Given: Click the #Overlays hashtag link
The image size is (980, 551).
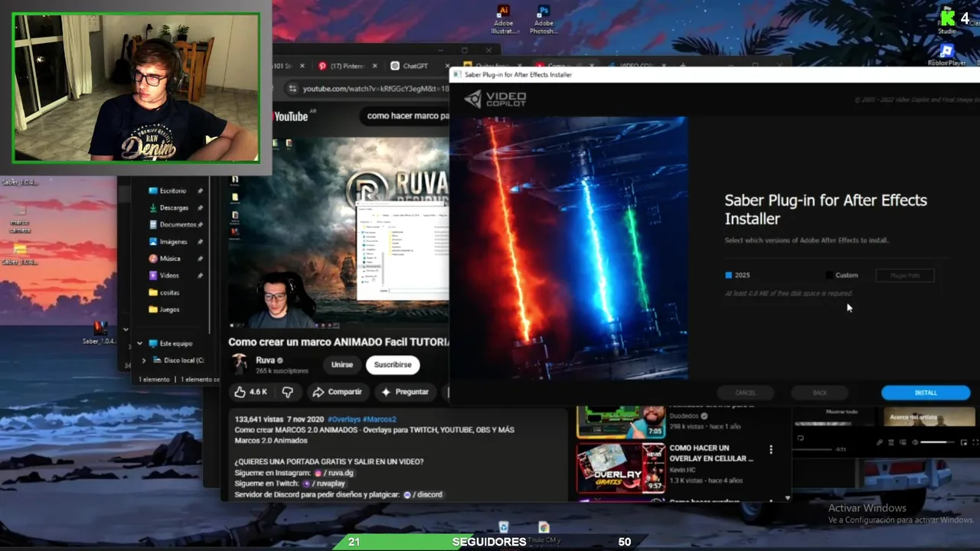Looking at the screenshot, I should [x=344, y=419].
